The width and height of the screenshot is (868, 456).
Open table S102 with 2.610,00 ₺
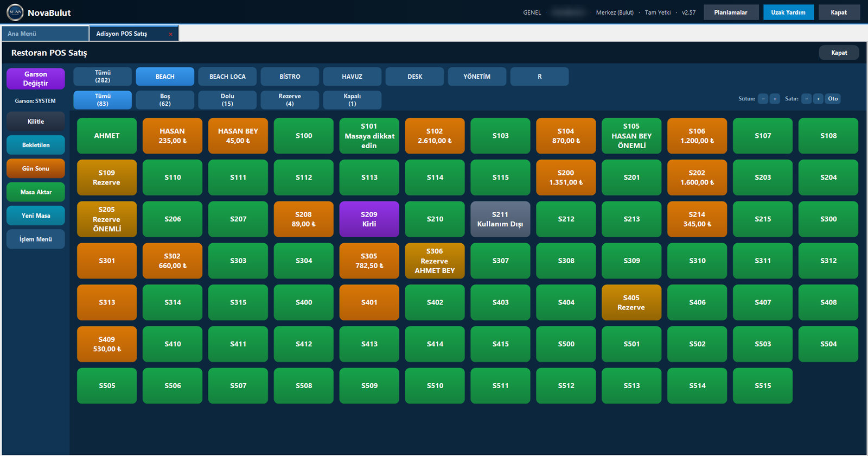point(435,136)
